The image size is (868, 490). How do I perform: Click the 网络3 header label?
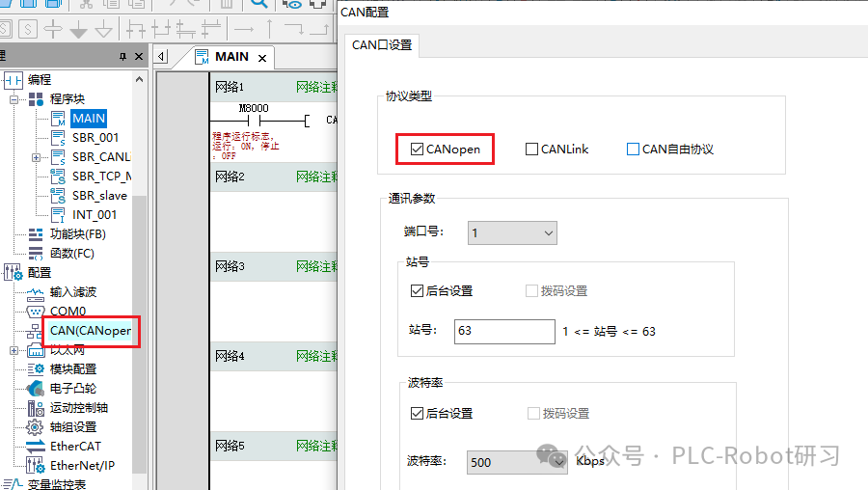point(230,267)
